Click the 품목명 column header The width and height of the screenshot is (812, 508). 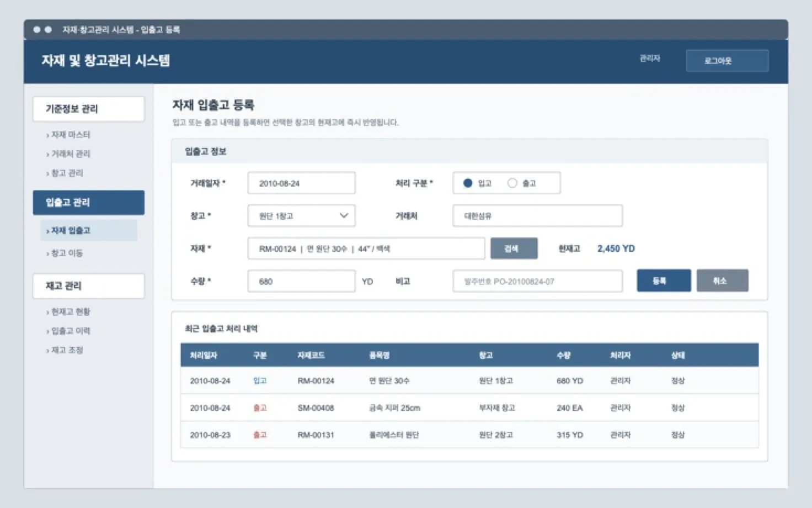[380, 356]
